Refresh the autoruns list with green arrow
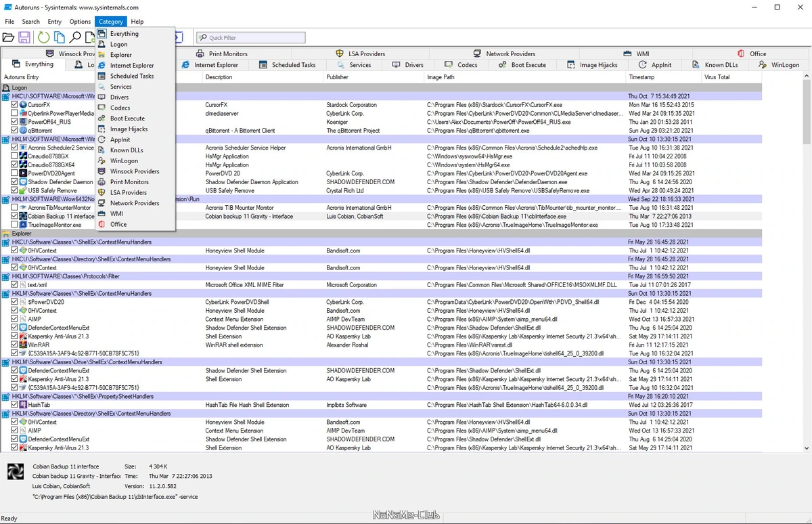Screen dimensions: 812x524 click(43, 38)
